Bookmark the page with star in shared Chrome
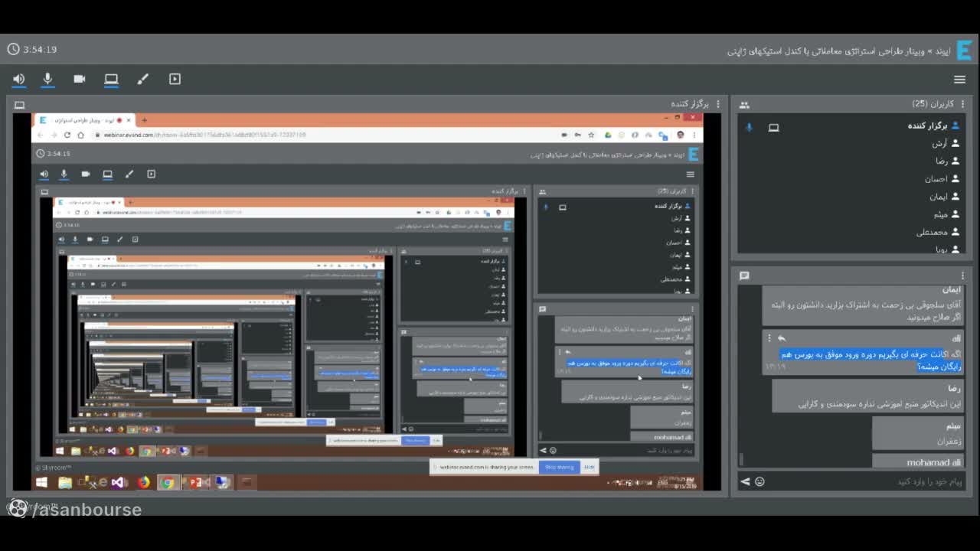Screen dimensions: 980x551 [591, 135]
